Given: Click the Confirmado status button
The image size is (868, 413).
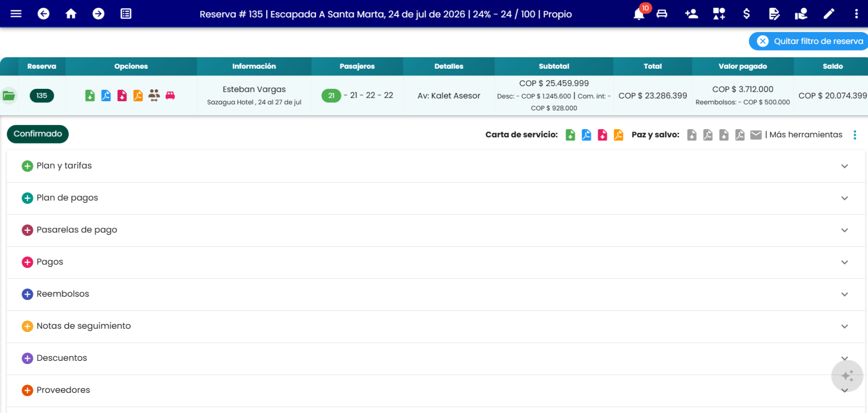Looking at the screenshot, I should 38,134.
